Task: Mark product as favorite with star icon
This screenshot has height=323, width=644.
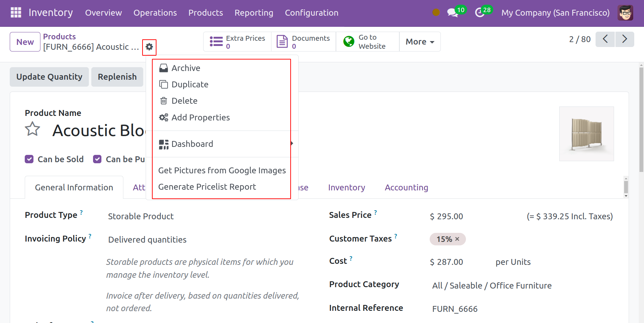Action: tap(32, 129)
